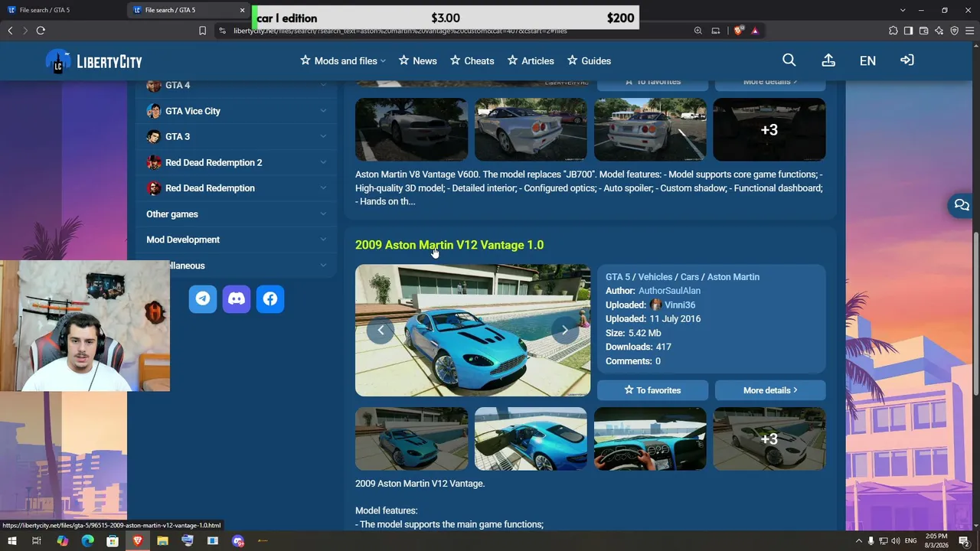The height and width of the screenshot is (551, 980).
Task: Click the upload file icon in header
Action: 828,60
